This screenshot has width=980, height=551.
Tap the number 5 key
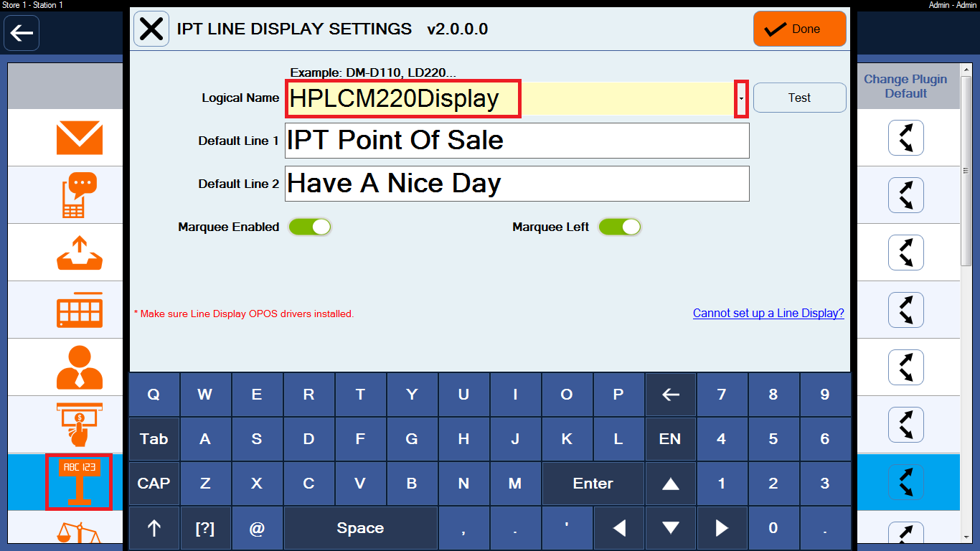tap(773, 439)
